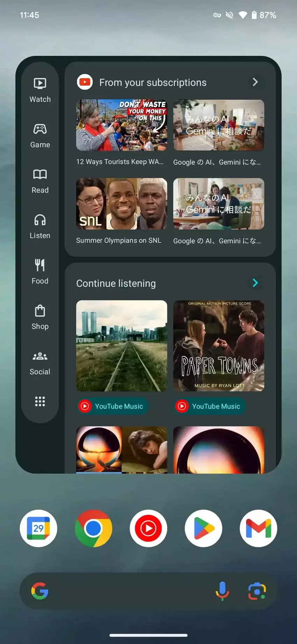The width and height of the screenshot is (297, 644).
Task: Tap the voice search microphone
Action: pyautogui.click(x=222, y=591)
